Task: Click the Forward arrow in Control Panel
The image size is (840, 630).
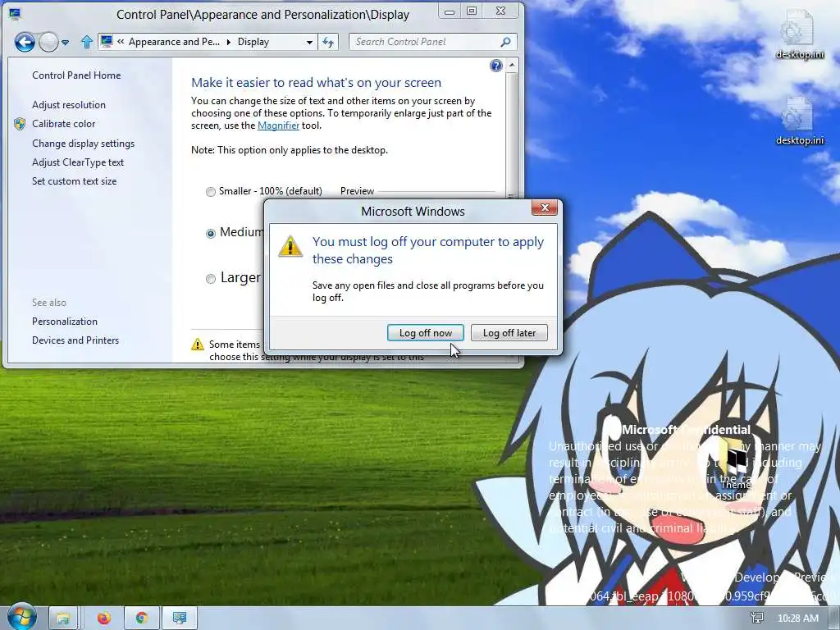Action: pyautogui.click(x=48, y=42)
